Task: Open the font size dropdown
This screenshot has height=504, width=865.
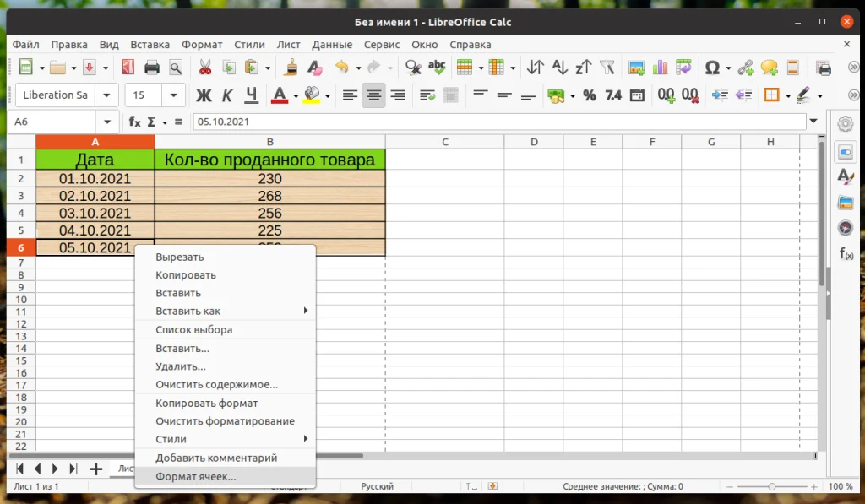Action: [173, 95]
